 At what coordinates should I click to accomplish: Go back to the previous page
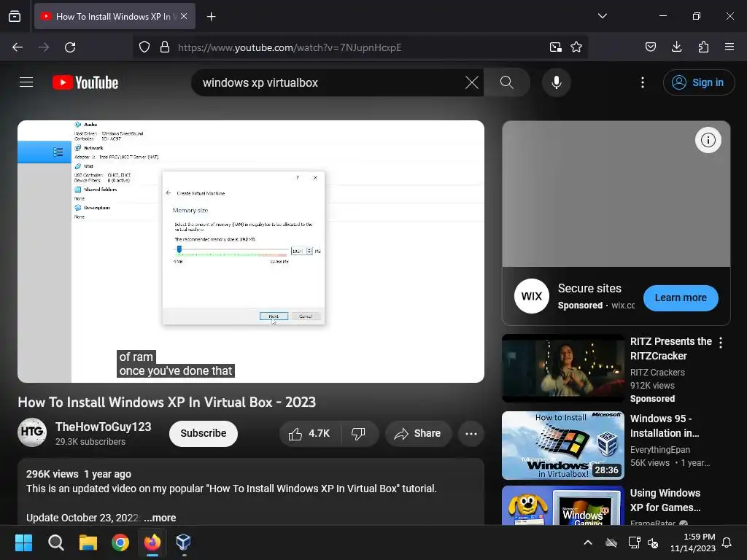pos(18,47)
